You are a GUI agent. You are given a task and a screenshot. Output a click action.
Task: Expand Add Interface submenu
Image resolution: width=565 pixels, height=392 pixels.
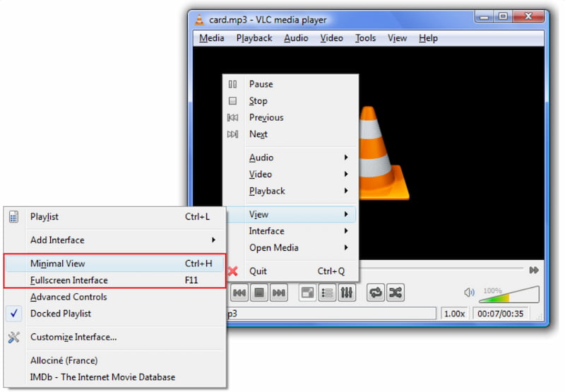[114, 240]
